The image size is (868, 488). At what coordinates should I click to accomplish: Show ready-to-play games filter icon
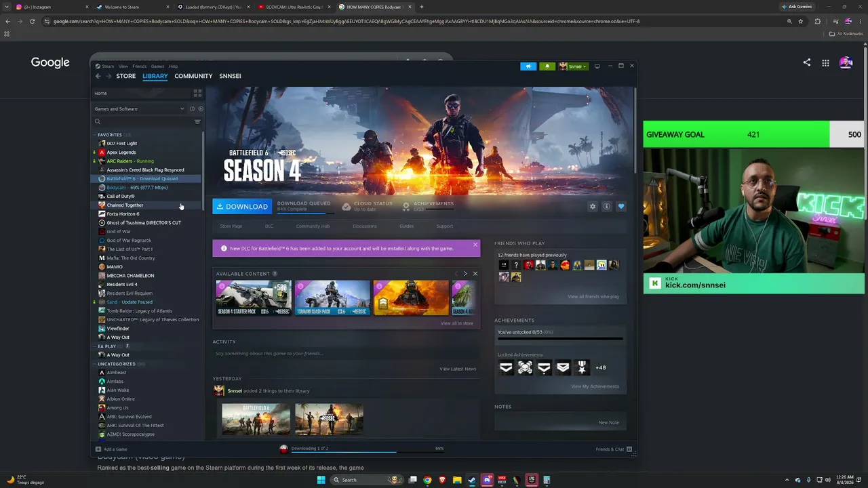tap(200, 108)
